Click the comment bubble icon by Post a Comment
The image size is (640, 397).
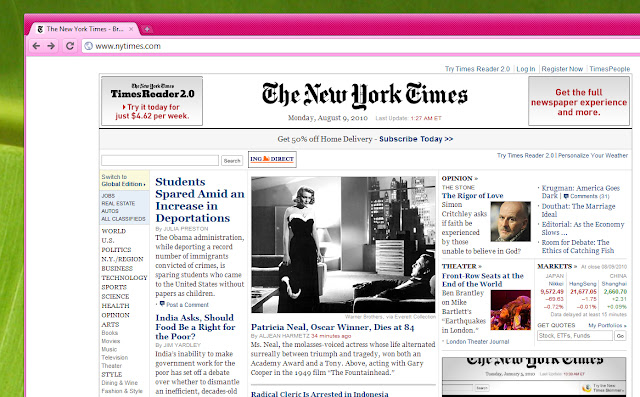tap(162, 304)
